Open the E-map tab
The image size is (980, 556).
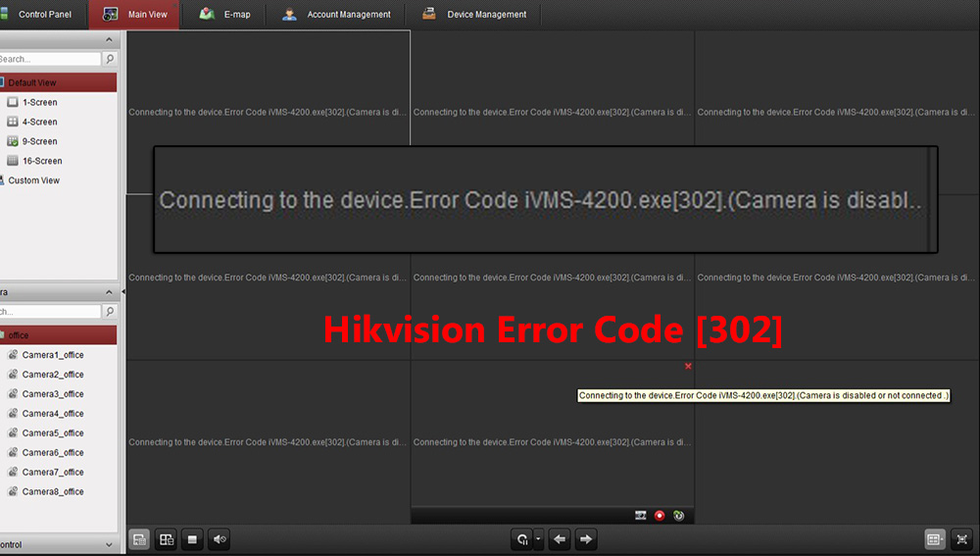click(224, 15)
